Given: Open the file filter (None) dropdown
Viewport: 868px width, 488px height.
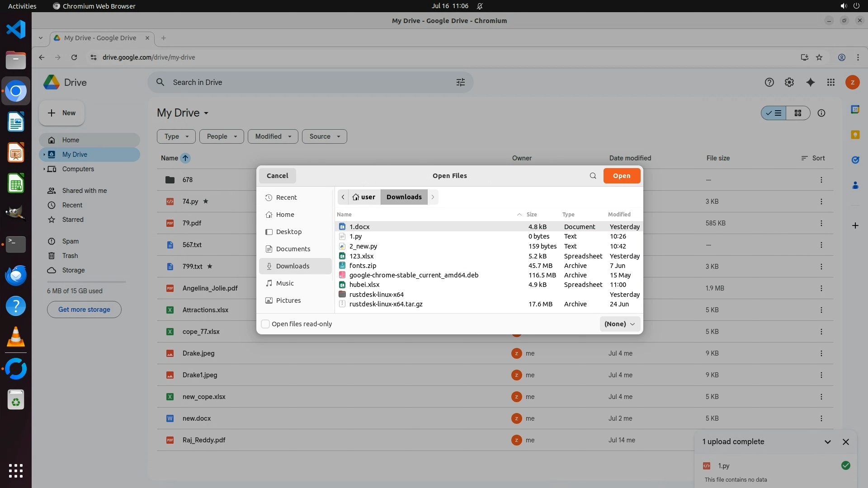Looking at the screenshot, I should [619, 324].
